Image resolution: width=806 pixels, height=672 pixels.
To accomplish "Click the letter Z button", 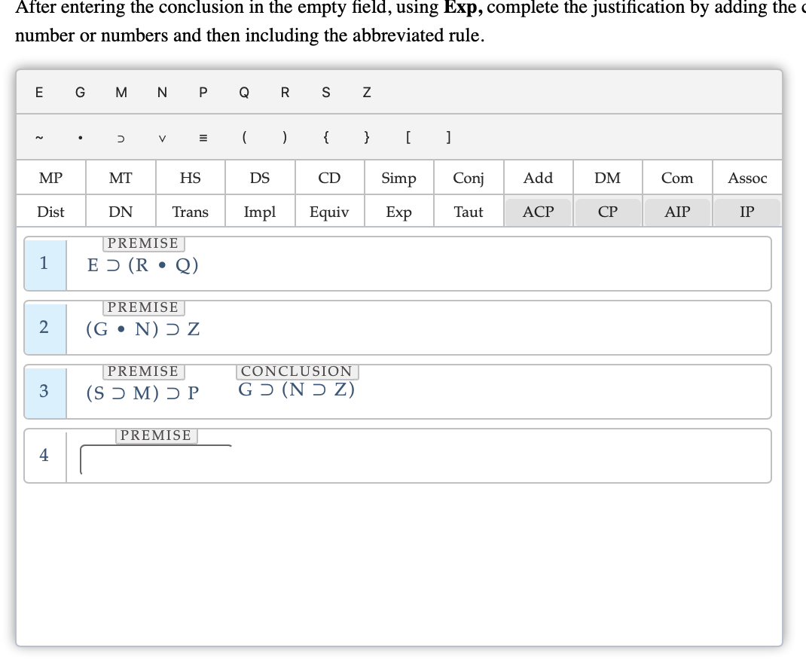I will (366, 92).
